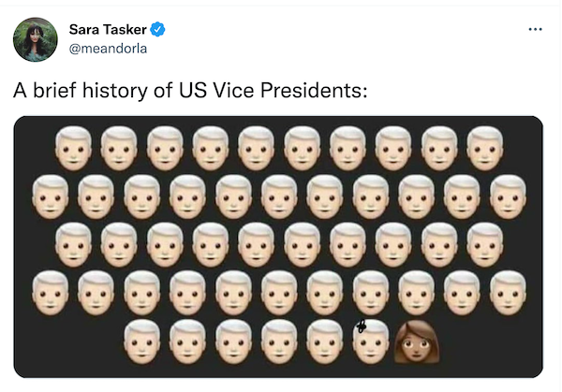Image resolution: width=562 pixels, height=392 pixels.
Task: Click the last face in the fourth row
Action: pyautogui.click(x=509, y=293)
